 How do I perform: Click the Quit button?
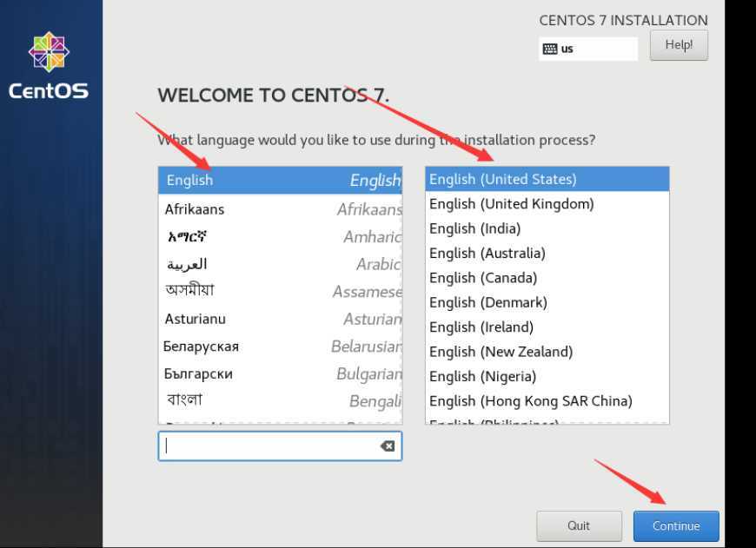579,525
